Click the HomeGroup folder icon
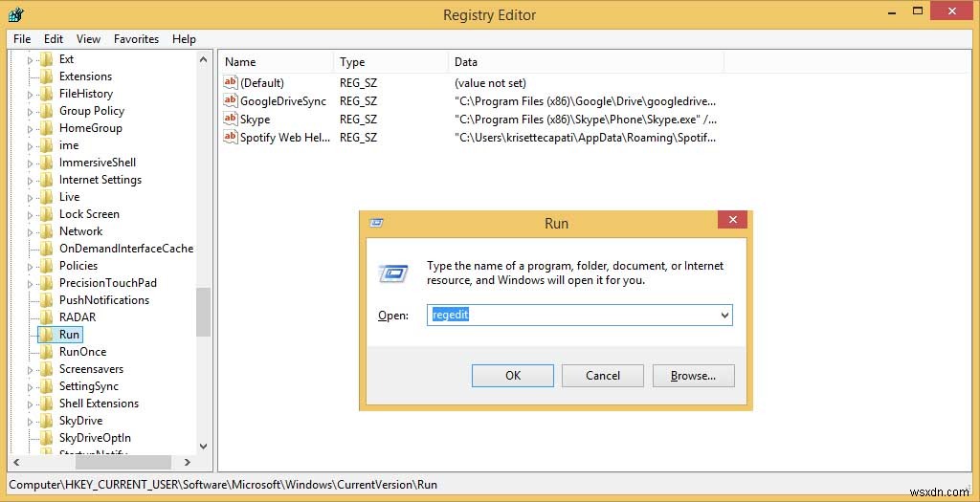980x502 pixels. click(46, 128)
